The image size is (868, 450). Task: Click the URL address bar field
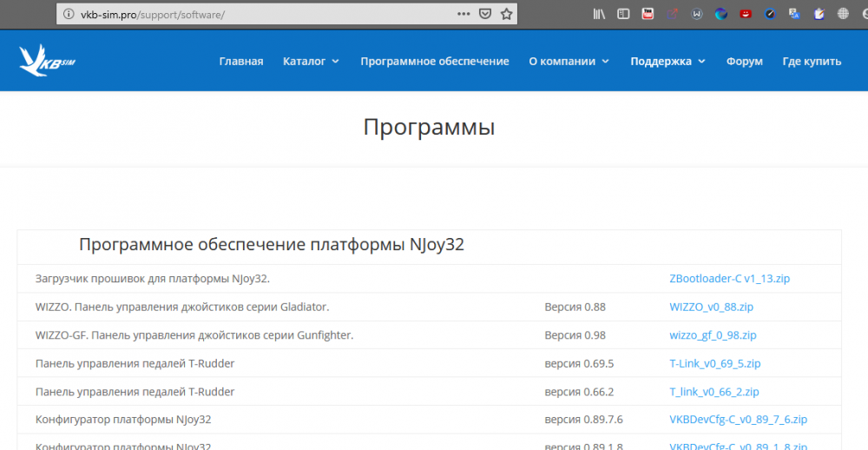(x=260, y=14)
